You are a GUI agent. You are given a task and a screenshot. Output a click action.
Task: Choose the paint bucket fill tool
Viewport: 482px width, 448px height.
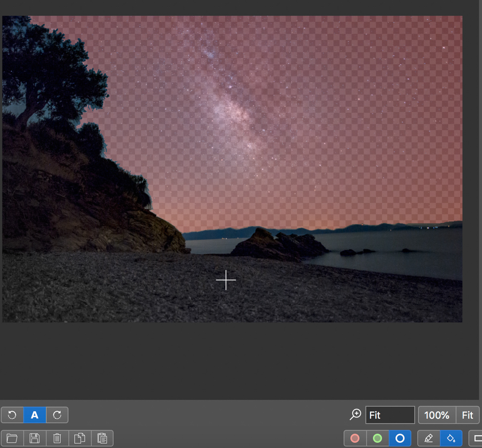pos(451,438)
